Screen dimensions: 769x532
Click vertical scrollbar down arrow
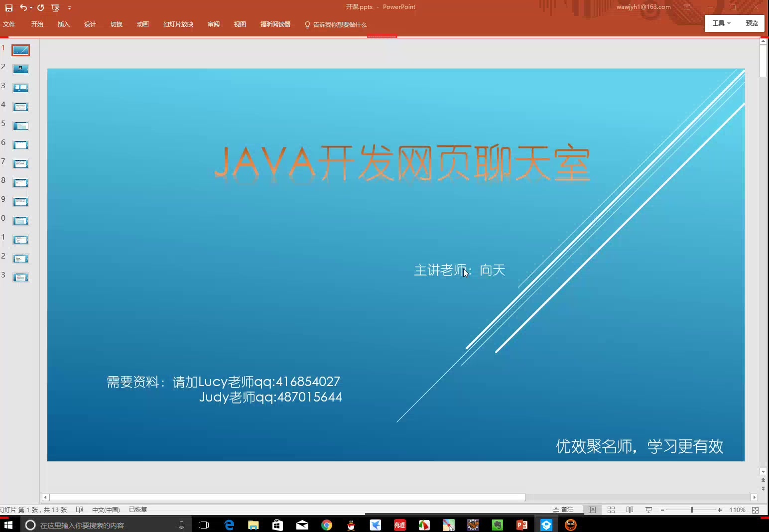coord(763,471)
